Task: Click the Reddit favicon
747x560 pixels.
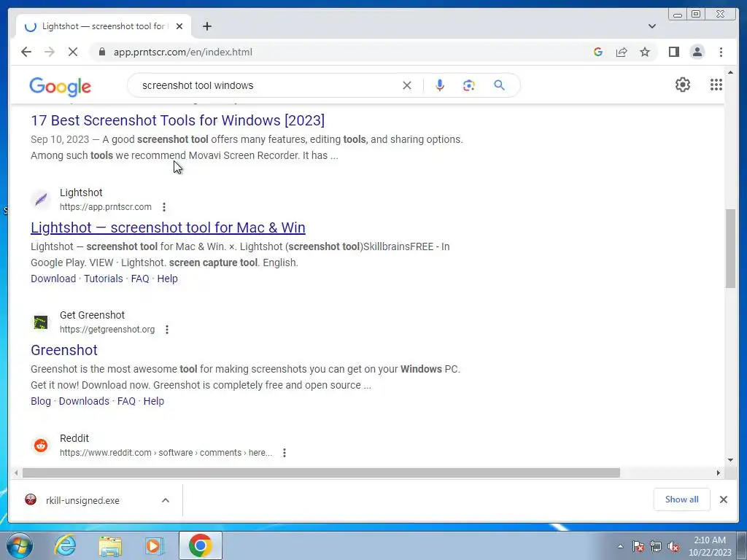Action: [41, 446]
